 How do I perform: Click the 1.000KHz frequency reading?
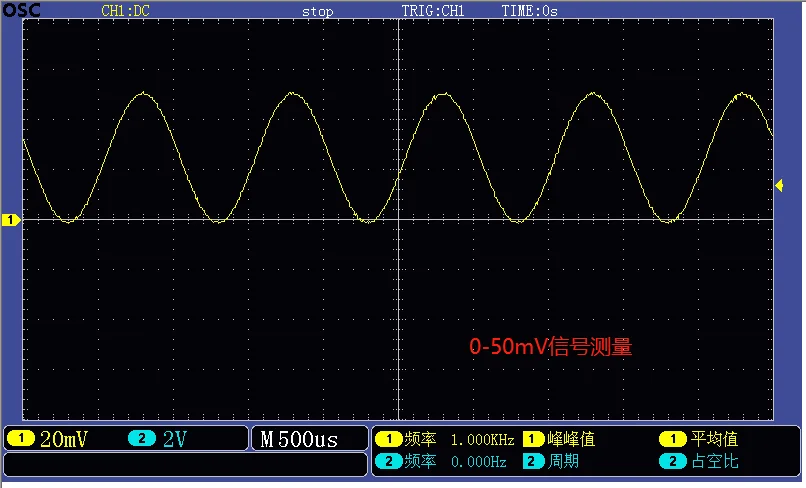point(483,440)
